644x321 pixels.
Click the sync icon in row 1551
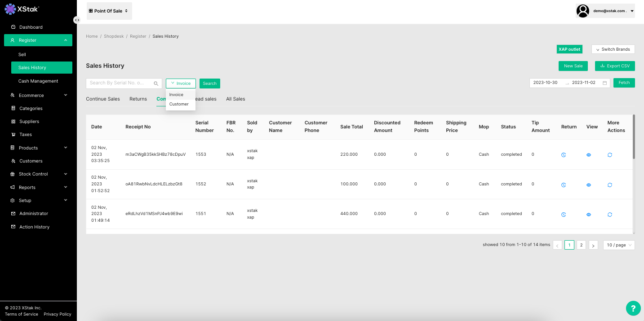[x=610, y=215]
